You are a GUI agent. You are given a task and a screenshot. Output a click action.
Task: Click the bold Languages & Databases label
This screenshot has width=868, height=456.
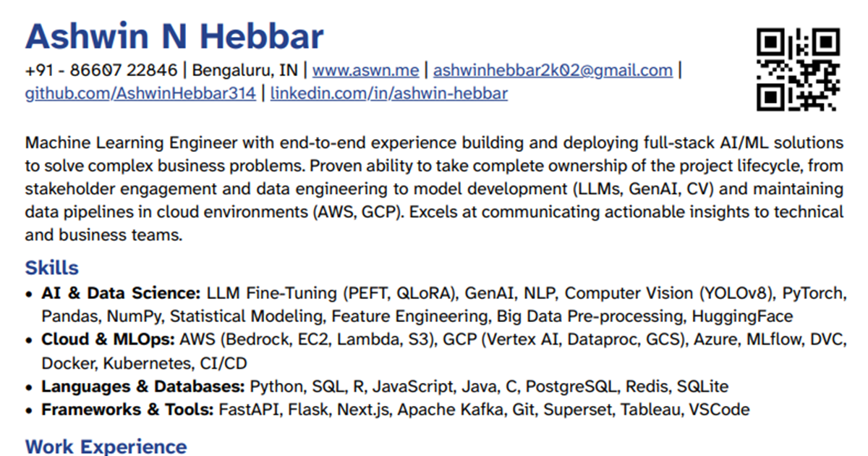[x=143, y=386]
